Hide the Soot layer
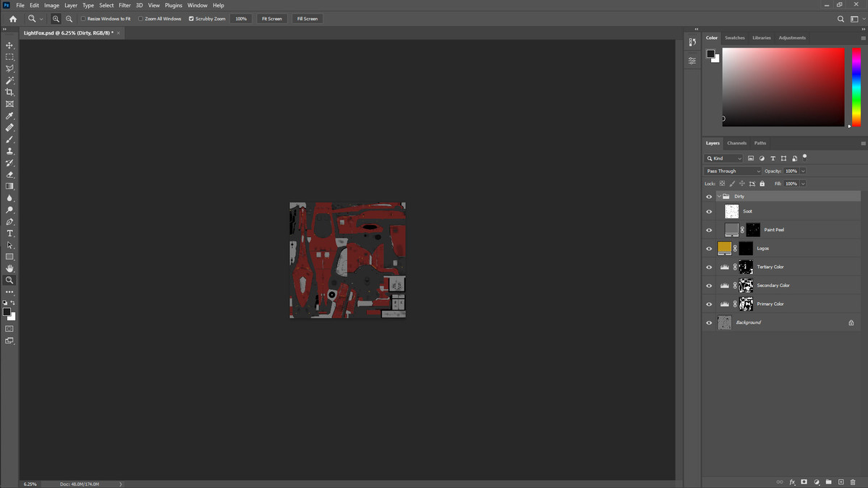 [709, 212]
